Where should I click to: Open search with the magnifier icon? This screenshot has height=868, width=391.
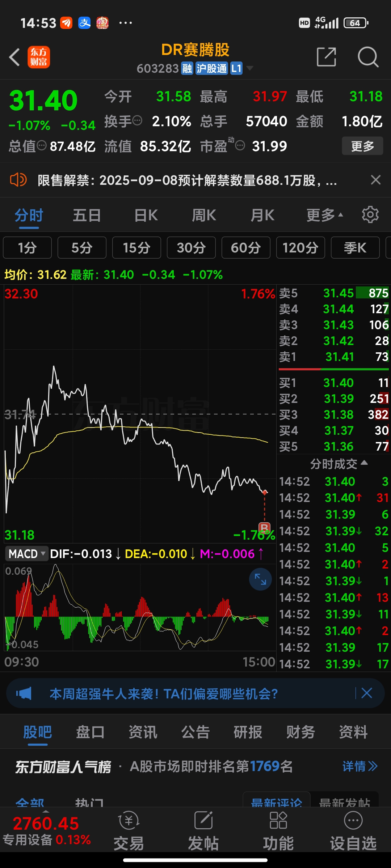coord(368,57)
